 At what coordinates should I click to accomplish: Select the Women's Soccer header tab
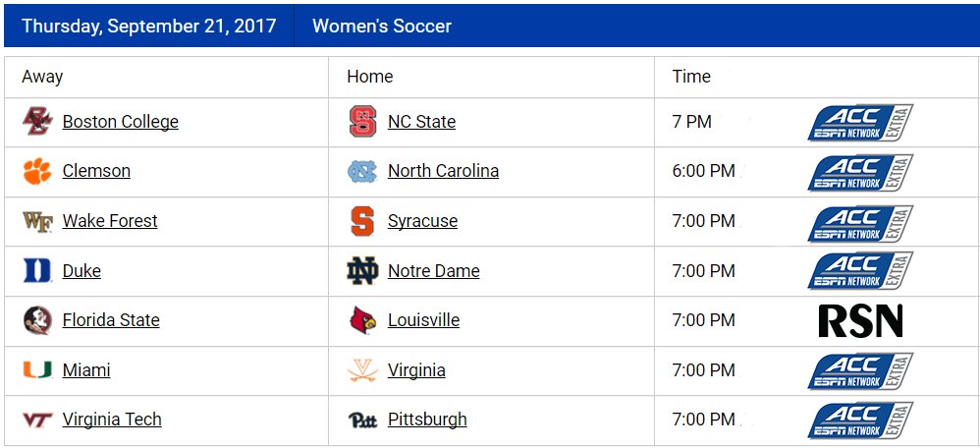point(382,26)
